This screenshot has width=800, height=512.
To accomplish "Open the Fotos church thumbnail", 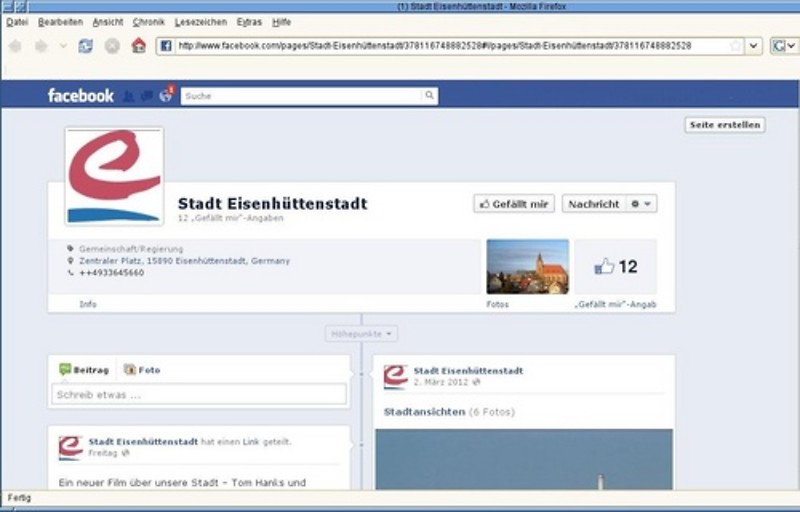I will pyautogui.click(x=528, y=267).
